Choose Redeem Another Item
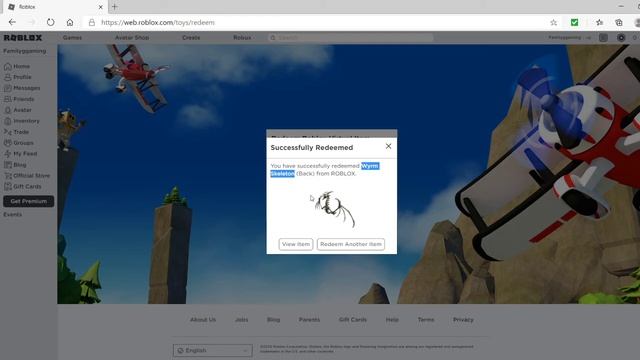This screenshot has width=640, height=360. click(351, 244)
